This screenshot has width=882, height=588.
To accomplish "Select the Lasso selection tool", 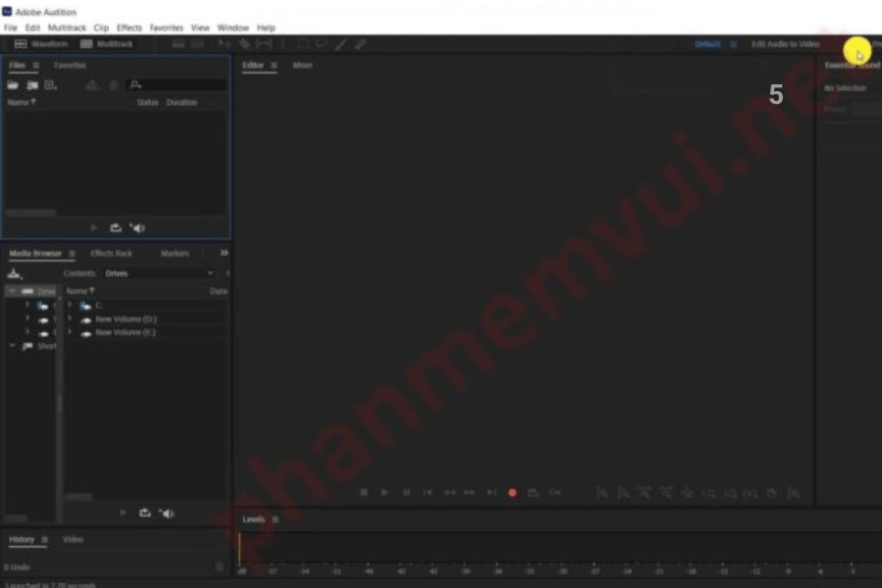I will point(321,44).
